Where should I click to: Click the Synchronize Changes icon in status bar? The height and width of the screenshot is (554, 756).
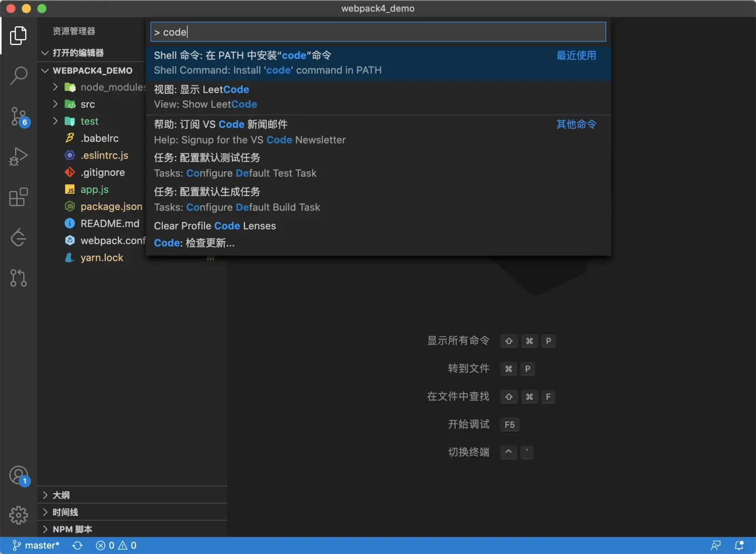coord(77,545)
